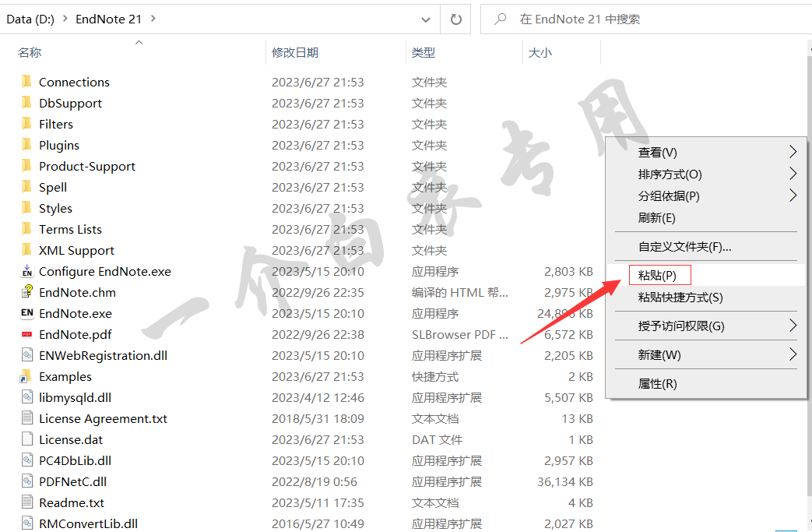Expand the chevron after EndNote 21
The width and height of the screenshot is (812, 532).
tap(153, 19)
